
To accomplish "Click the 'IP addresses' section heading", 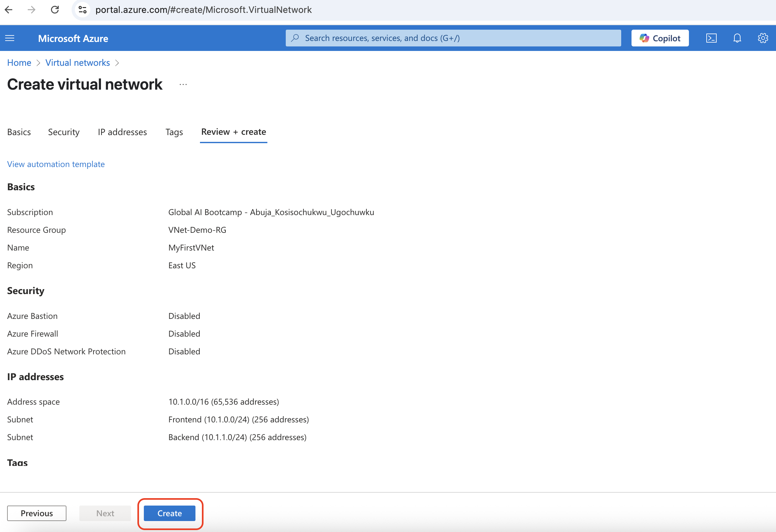I will (x=35, y=377).
